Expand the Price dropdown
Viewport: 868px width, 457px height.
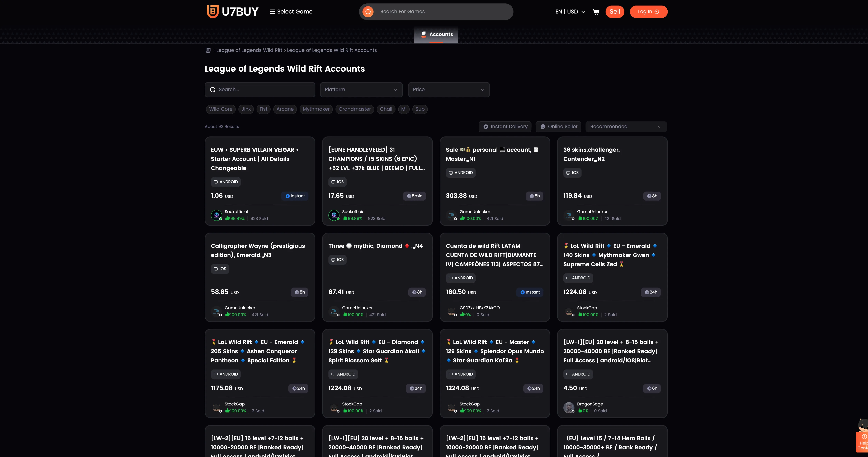coord(449,90)
